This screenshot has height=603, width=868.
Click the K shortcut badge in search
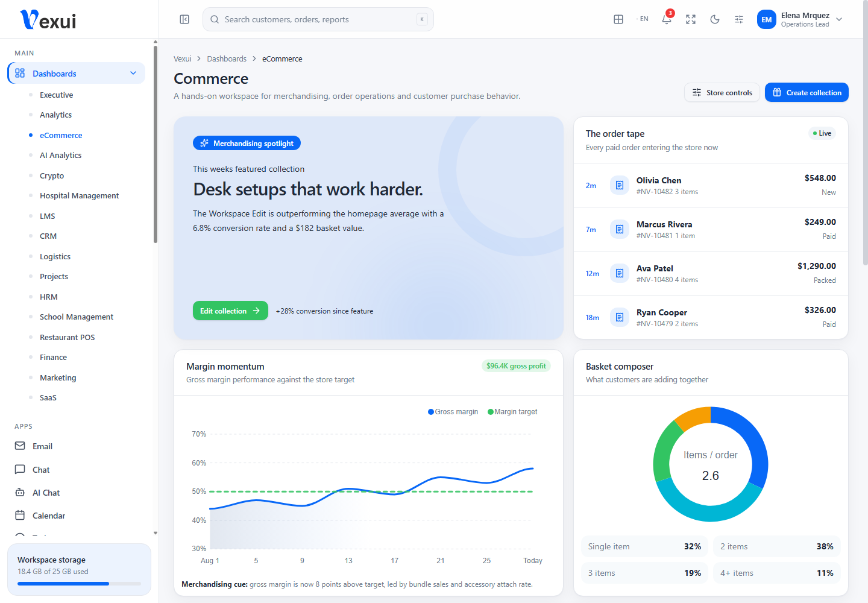tap(422, 19)
